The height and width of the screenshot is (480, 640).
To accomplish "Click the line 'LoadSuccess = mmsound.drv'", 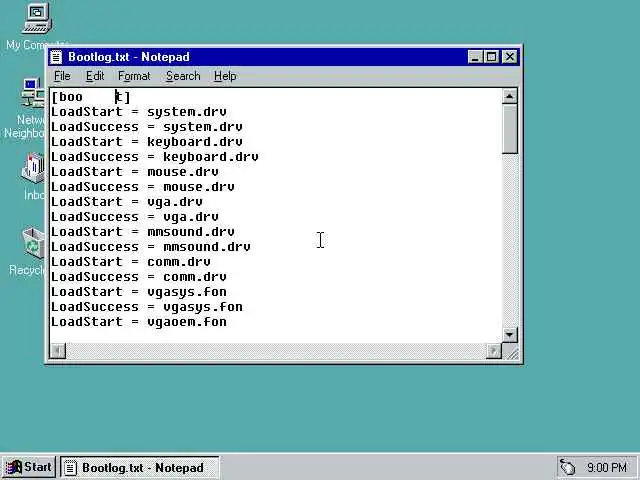I will click(x=151, y=247).
